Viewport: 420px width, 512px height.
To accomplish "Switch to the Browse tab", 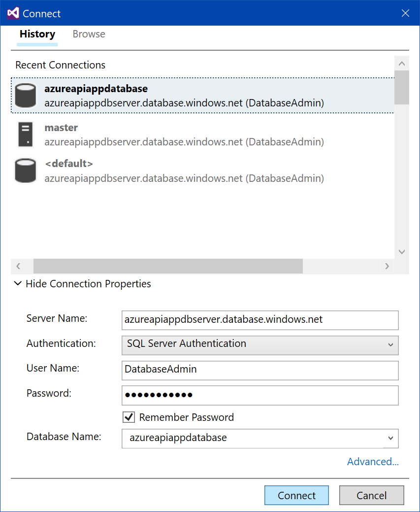I will coord(89,34).
